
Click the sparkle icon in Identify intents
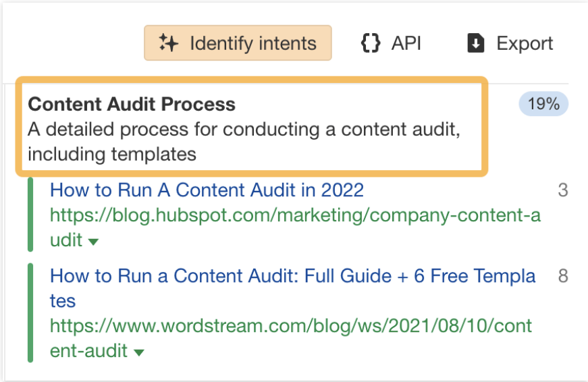(x=168, y=44)
